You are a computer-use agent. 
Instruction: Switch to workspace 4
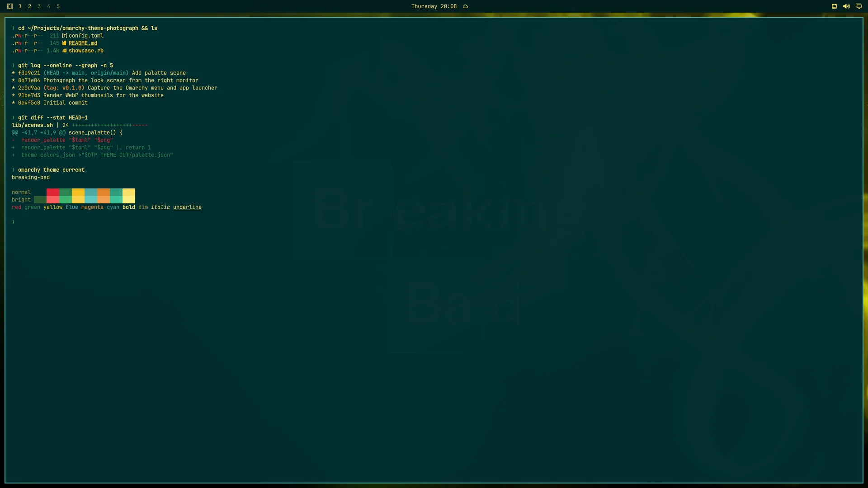pyautogui.click(x=48, y=6)
